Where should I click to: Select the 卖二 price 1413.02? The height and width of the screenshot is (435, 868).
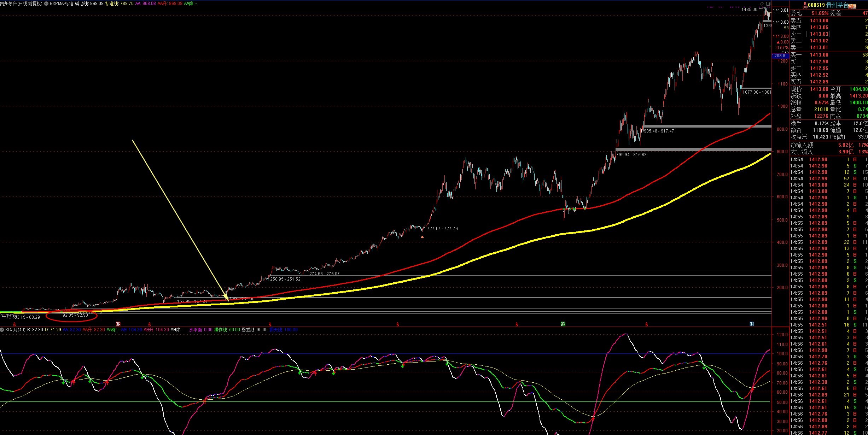(x=819, y=41)
